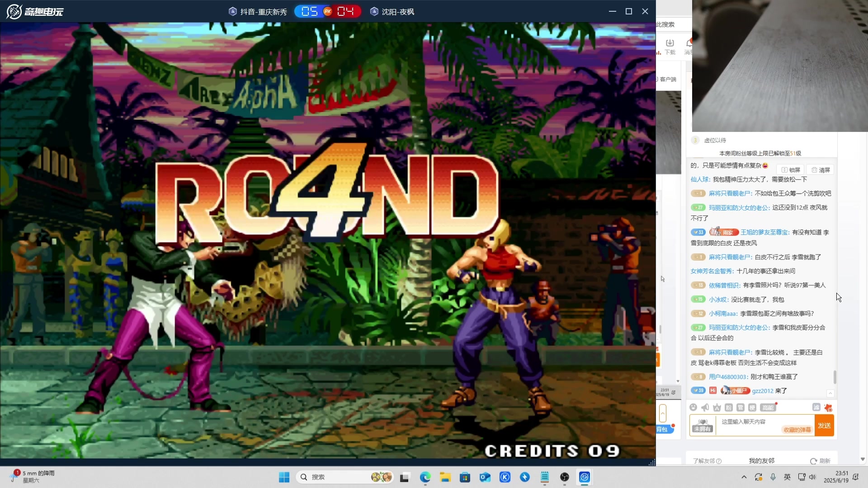Viewport: 868px width, 488px height.
Task: Clear chat with 清屏 button
Action: pos(821,170)
